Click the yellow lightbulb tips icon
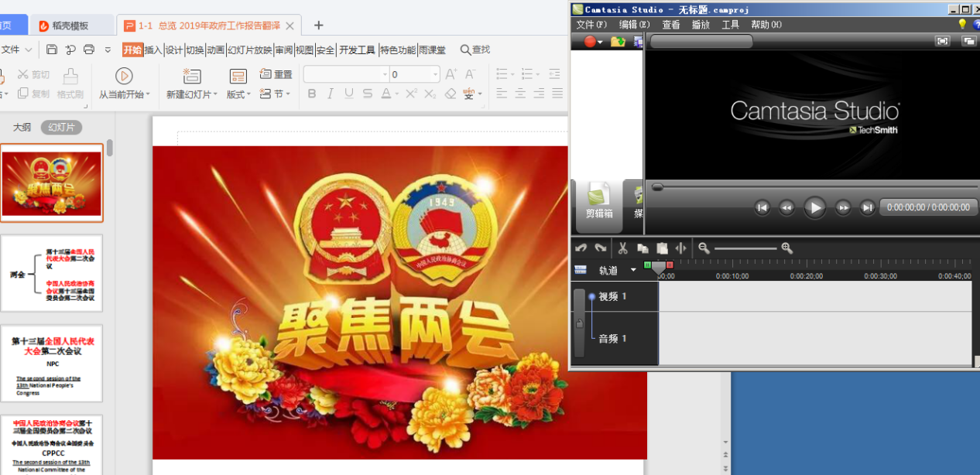The image size is (980, 475). [x=962, y=25]
